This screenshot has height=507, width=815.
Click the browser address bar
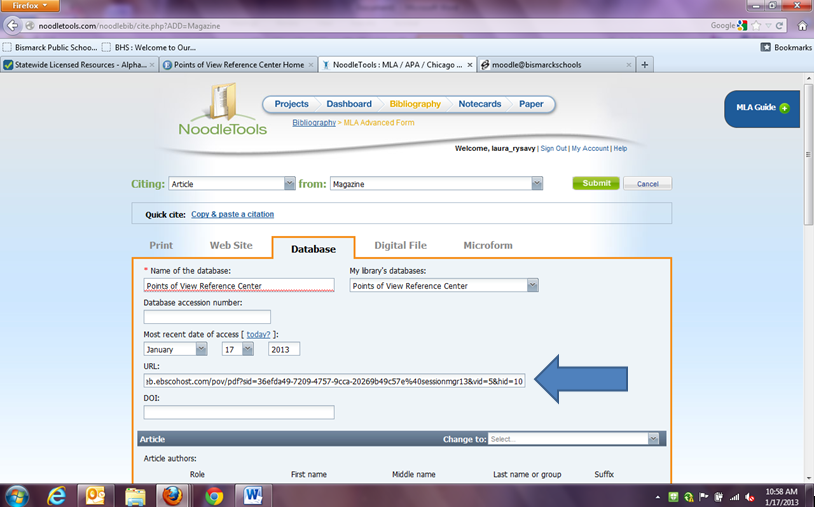(x=364, y=25)
